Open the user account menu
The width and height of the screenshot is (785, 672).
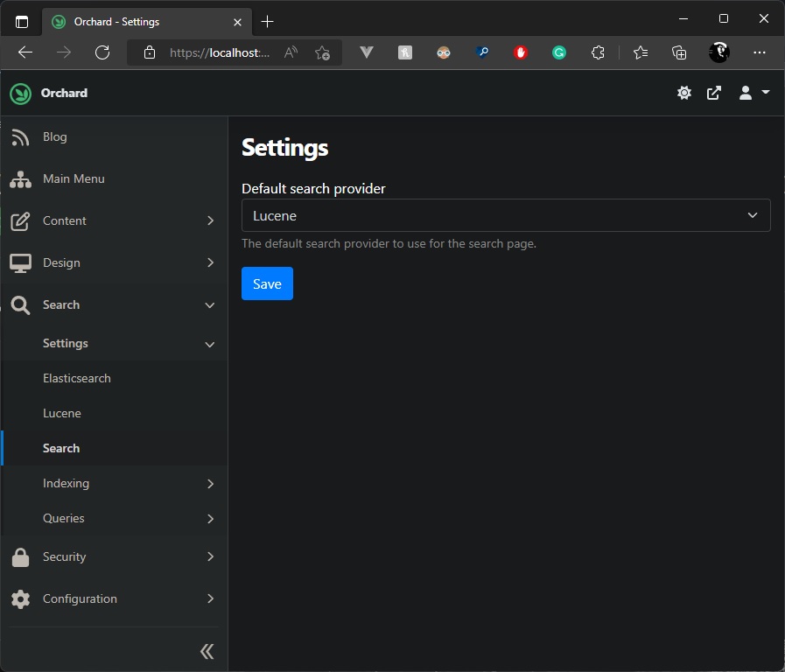754,93
